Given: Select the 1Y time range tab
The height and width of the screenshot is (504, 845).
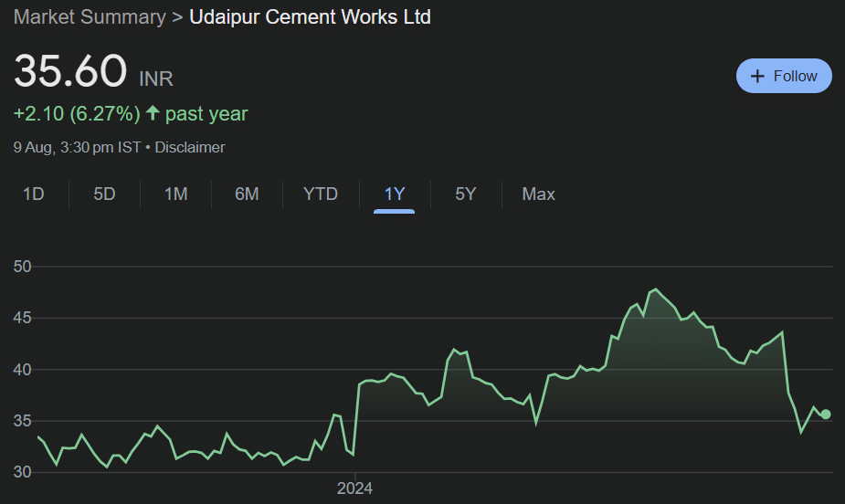Looking at the screenshot, I should (394, 194).
